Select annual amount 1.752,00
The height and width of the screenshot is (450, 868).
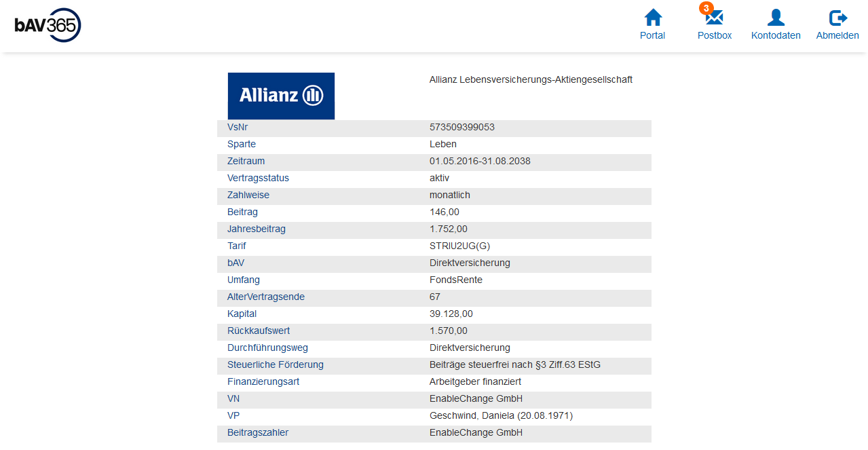pos(449,229)
